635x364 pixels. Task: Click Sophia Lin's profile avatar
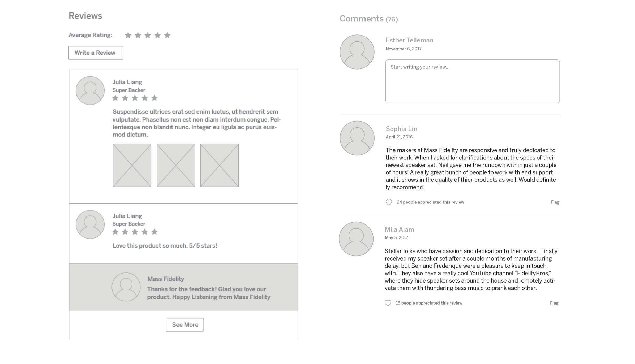coord(357,138)
